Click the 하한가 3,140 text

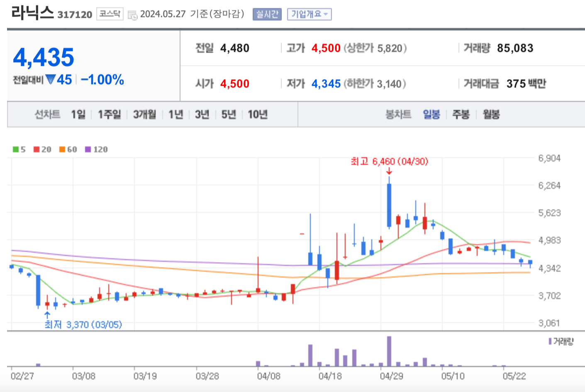pyautogui.click(x=375, y=84)
